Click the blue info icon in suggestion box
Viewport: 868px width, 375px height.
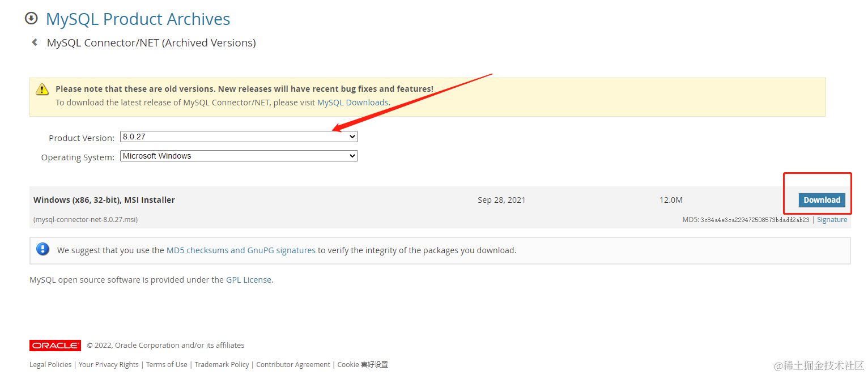click(42, 249)
